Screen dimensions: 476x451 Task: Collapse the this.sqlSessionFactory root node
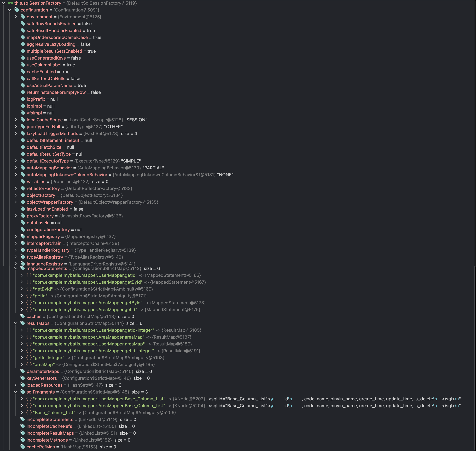click(4, 3)
